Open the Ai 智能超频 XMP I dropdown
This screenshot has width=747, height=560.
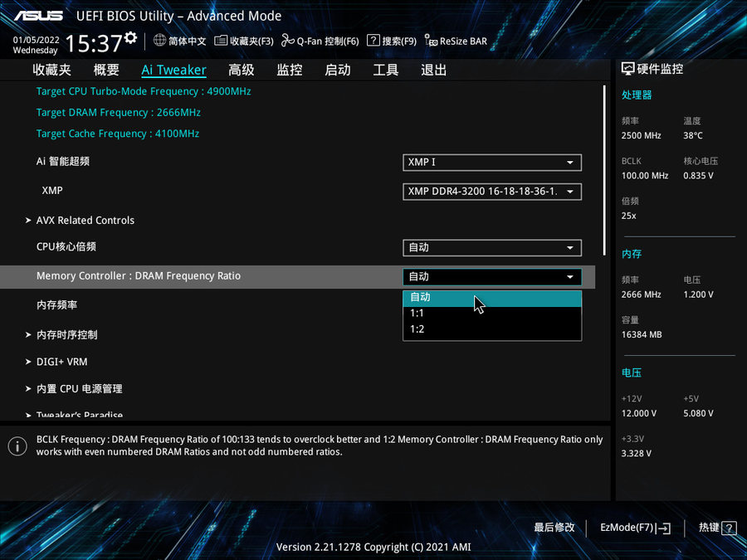point(491,163)
